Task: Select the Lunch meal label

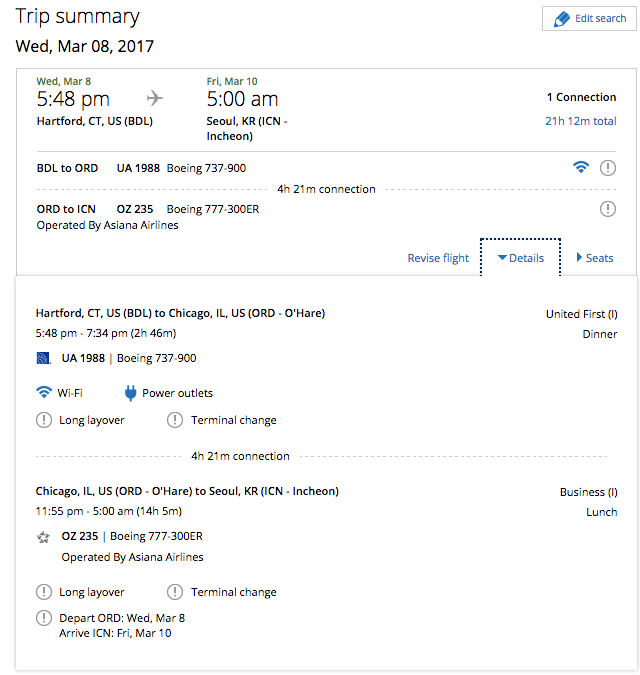Action: [x=601, y=512]
